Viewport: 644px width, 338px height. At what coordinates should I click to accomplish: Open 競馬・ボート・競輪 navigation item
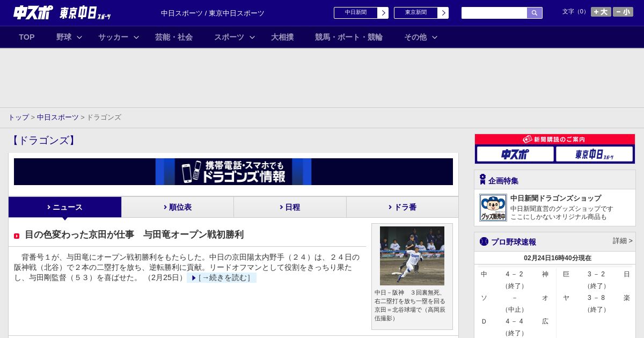coord(349,37)
